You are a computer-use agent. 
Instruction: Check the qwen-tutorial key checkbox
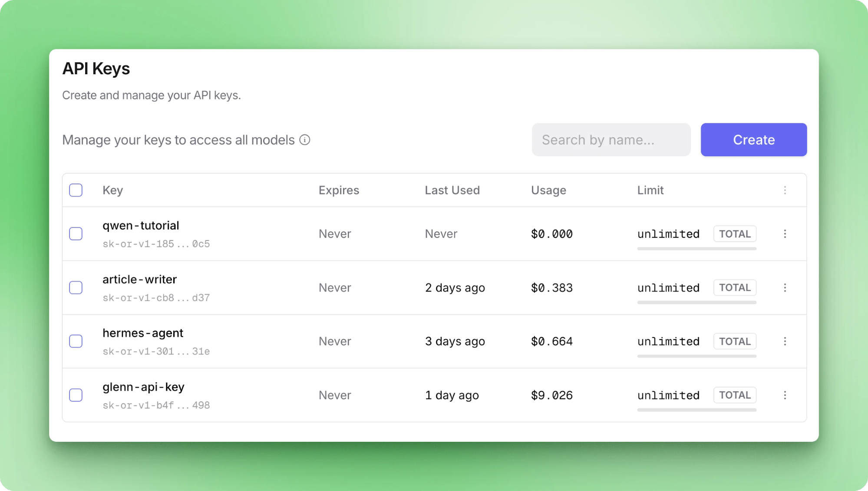pyautogui.click(x=76, y=234)
